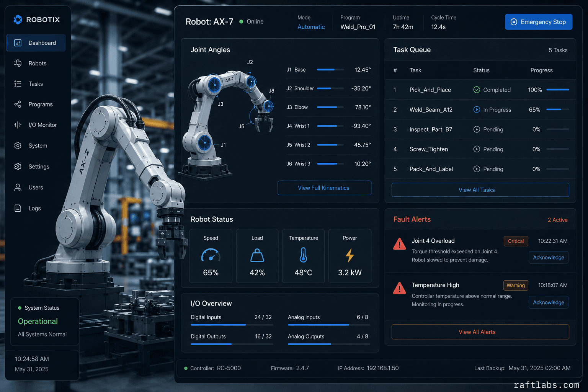The height and width of the screenshot is (392, 588).
Task: Click the Load weight icon
Action: coord(257,255)
